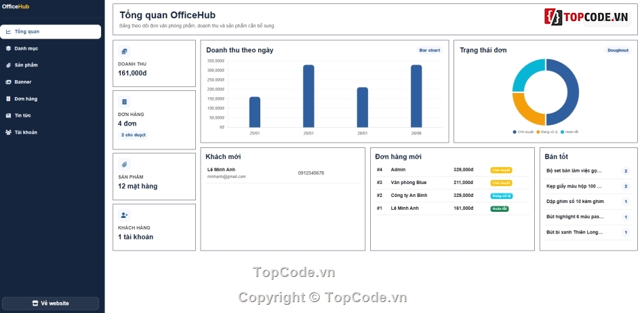The image size is (644, 313).
Task: Click the Tổng quan chart icon in sidebar
Action: [x=8, y=32]
